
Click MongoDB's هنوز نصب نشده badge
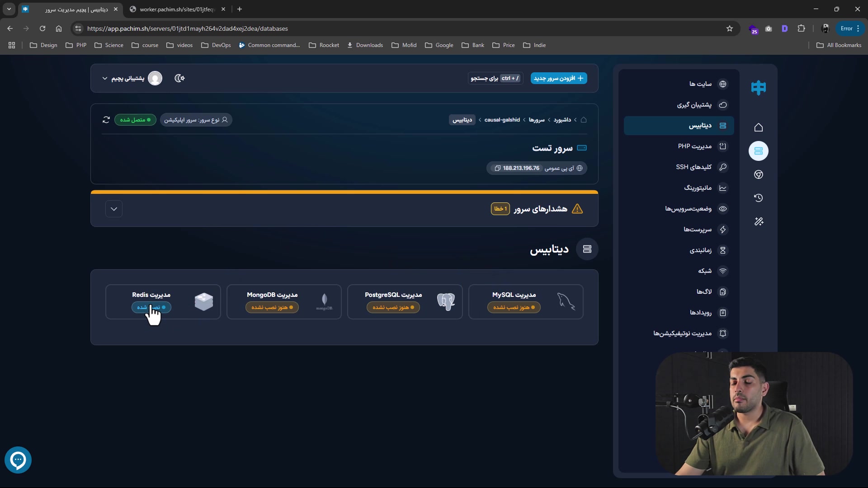pyautogui.click(x=272, y=307)
